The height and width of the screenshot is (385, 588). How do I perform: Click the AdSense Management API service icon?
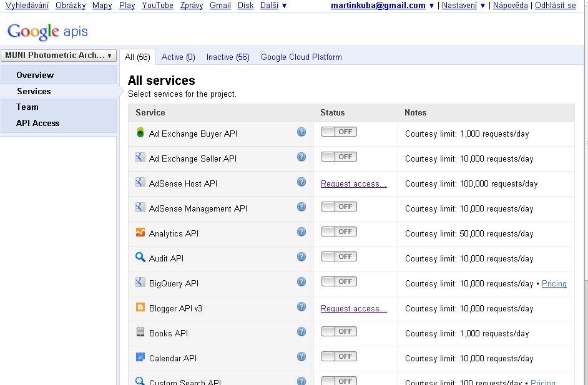point(140,207)
